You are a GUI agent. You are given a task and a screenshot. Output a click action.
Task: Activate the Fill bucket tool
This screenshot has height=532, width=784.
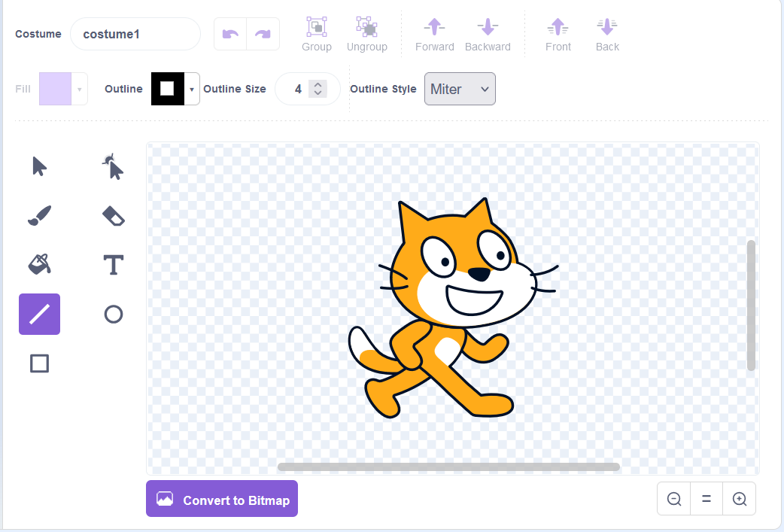click(x=39, y=264)
